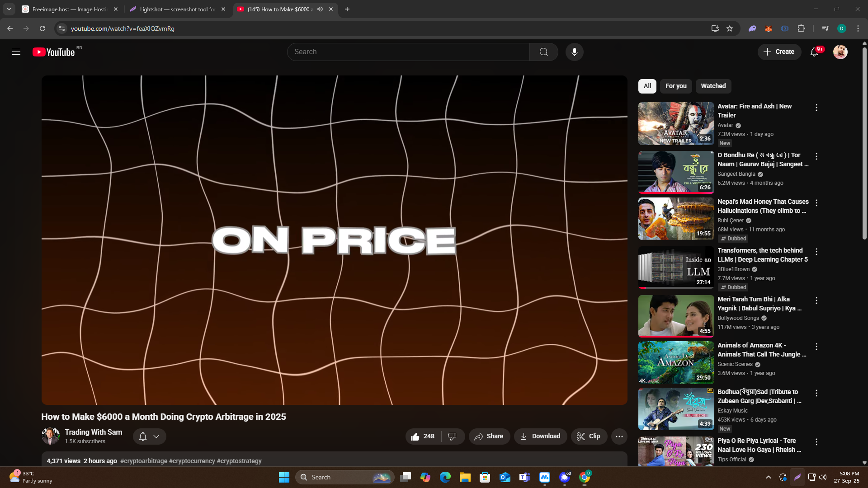Click the Clip scissors button
This screenshot has height=488, width=868.
coord(589,436)
